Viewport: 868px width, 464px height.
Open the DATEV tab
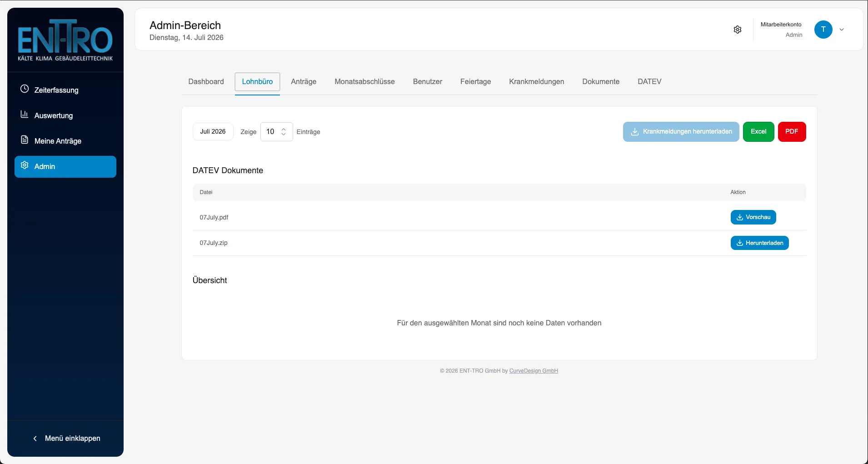[649, 82]
